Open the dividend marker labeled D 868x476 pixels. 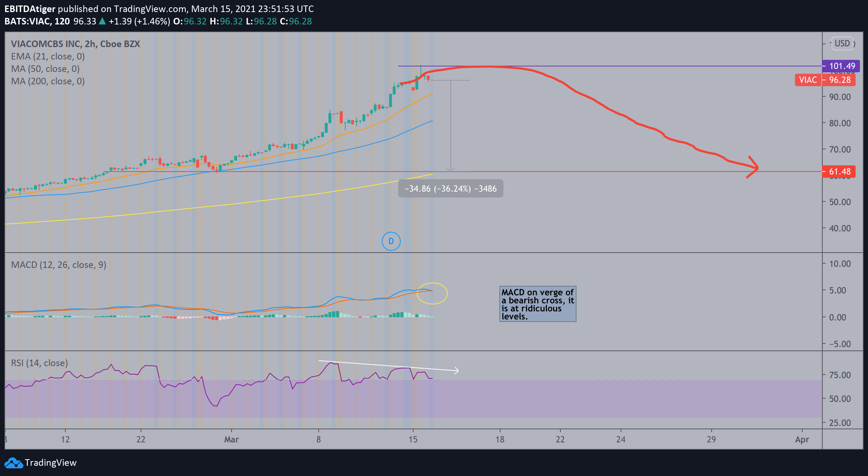tap(391, 241)
